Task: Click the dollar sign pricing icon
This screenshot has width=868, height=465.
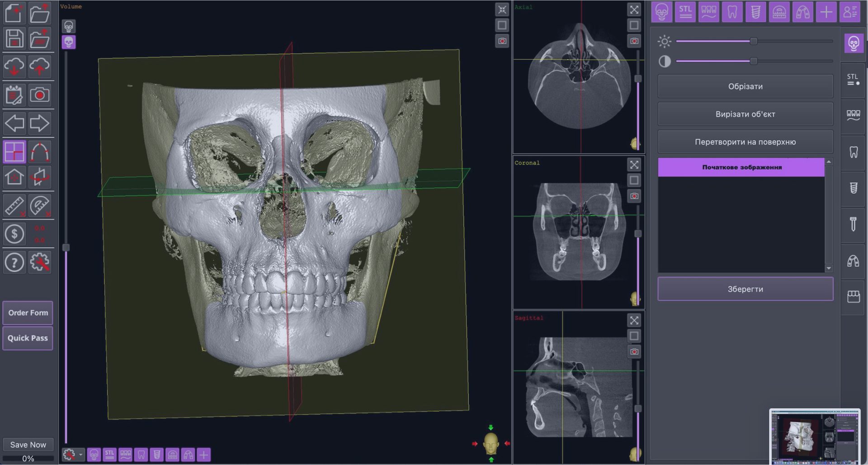Action: pos(14,234)
